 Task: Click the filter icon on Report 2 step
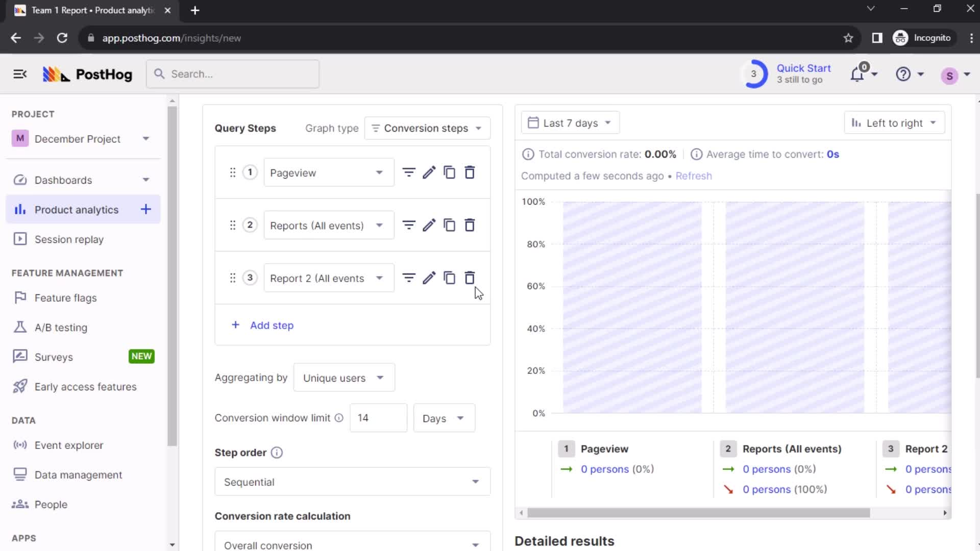click(x=409, y=279)
